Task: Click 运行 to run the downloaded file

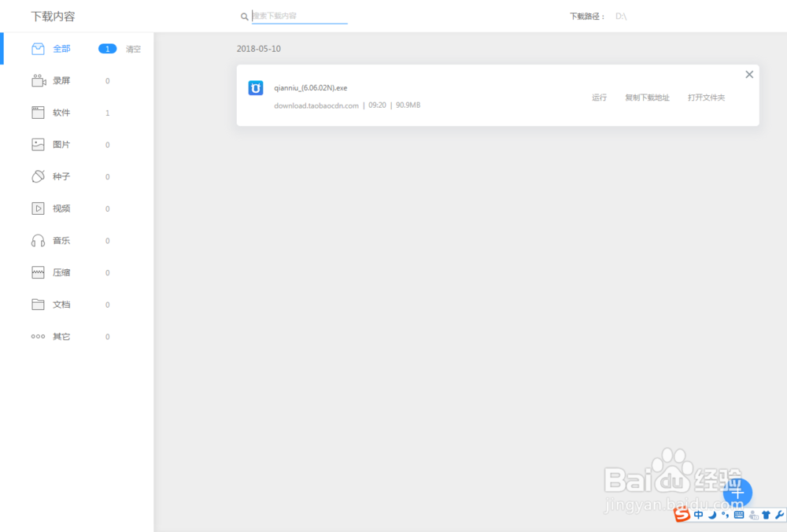Action: (x=599, y=98)
